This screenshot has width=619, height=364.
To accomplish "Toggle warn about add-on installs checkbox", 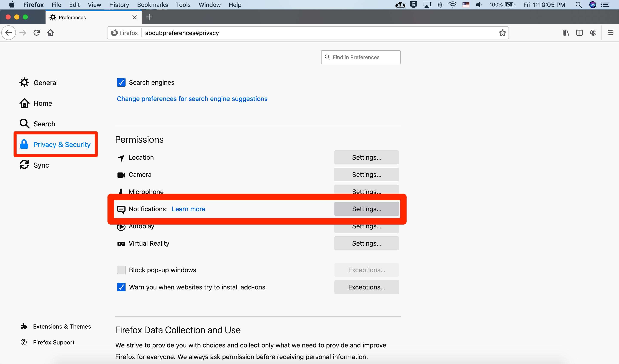I will tap(121, 287).
